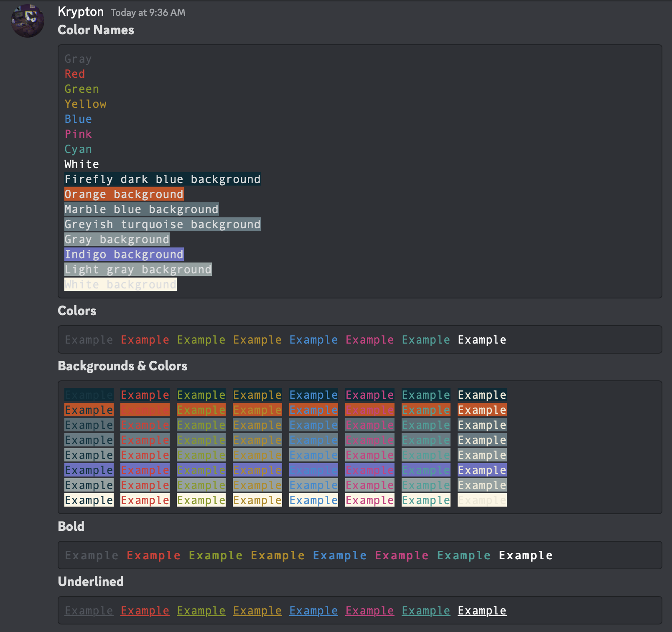Select the pink text 'Pink'
This screenshot has height=632, width=672.
(x=78, y=134)
